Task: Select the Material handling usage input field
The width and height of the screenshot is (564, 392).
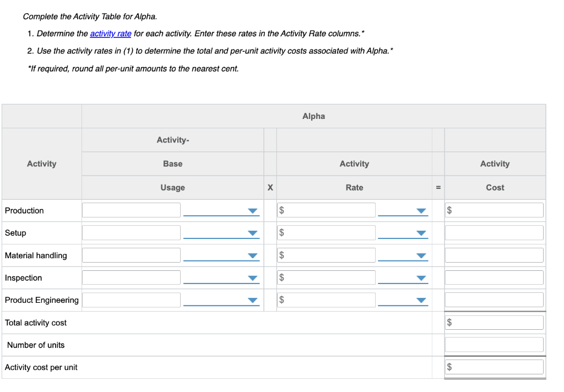Action: pos(131,255)
